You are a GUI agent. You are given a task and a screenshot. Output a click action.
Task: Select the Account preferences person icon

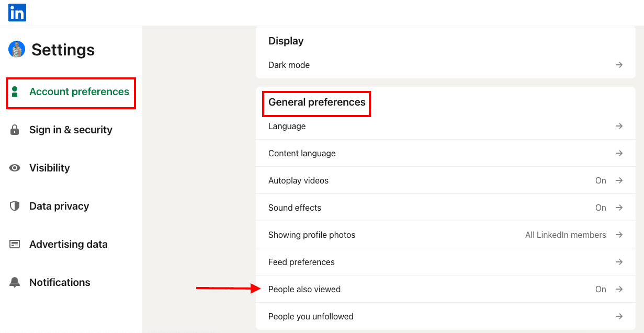click(15, 92)
